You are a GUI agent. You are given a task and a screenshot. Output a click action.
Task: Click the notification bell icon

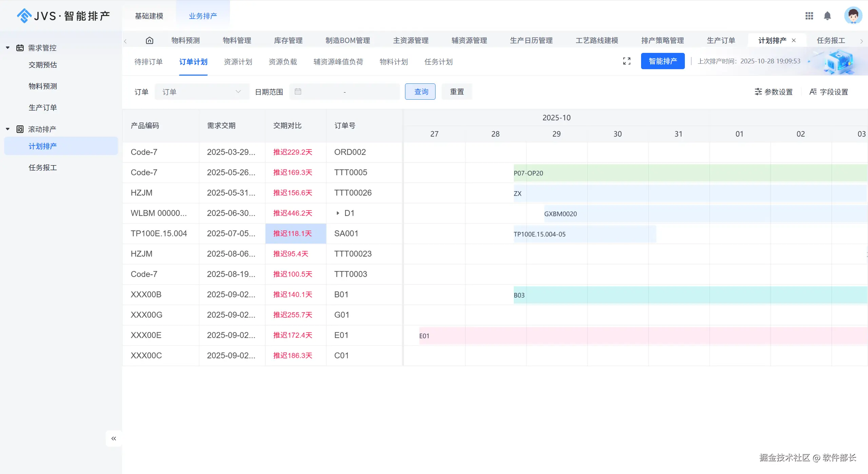[827, 16]
